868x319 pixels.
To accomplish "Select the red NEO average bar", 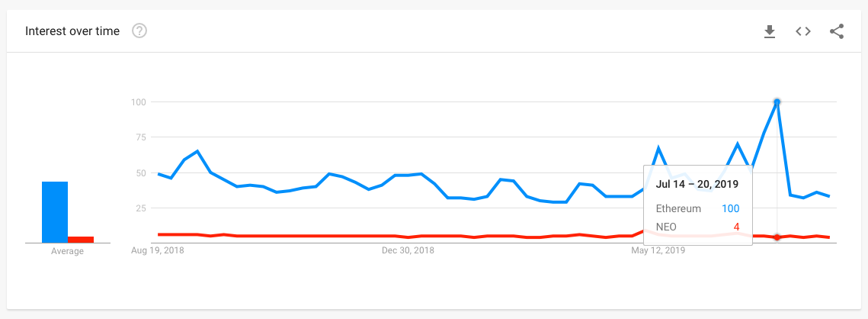I will 81,240.
